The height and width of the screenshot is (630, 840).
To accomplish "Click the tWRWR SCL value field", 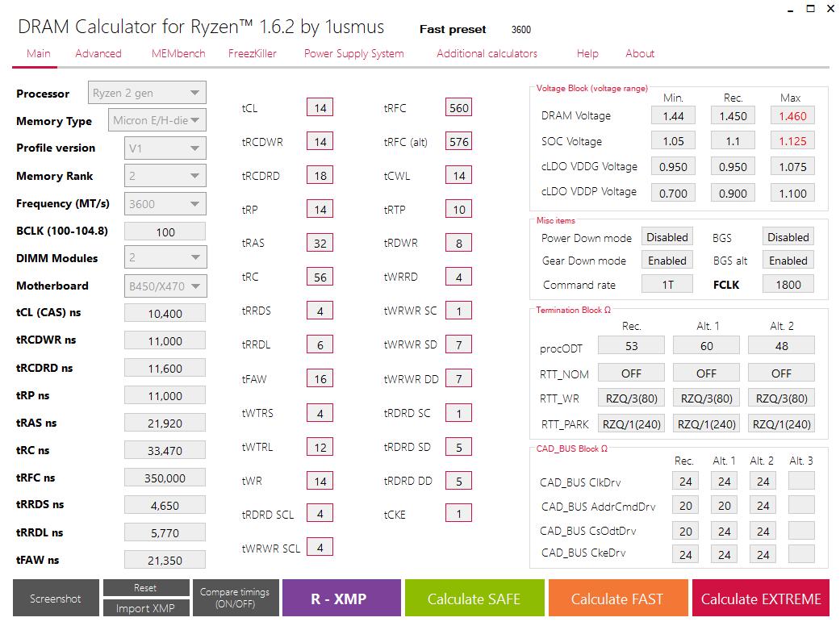I will (320, 548).
